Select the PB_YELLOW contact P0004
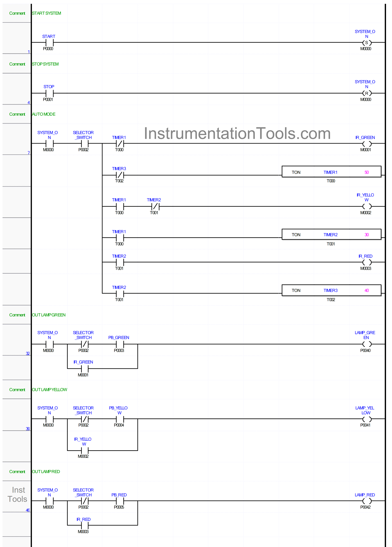Image resolution: width=392 pixels, height=547 pixels. (x=120, y=419)
